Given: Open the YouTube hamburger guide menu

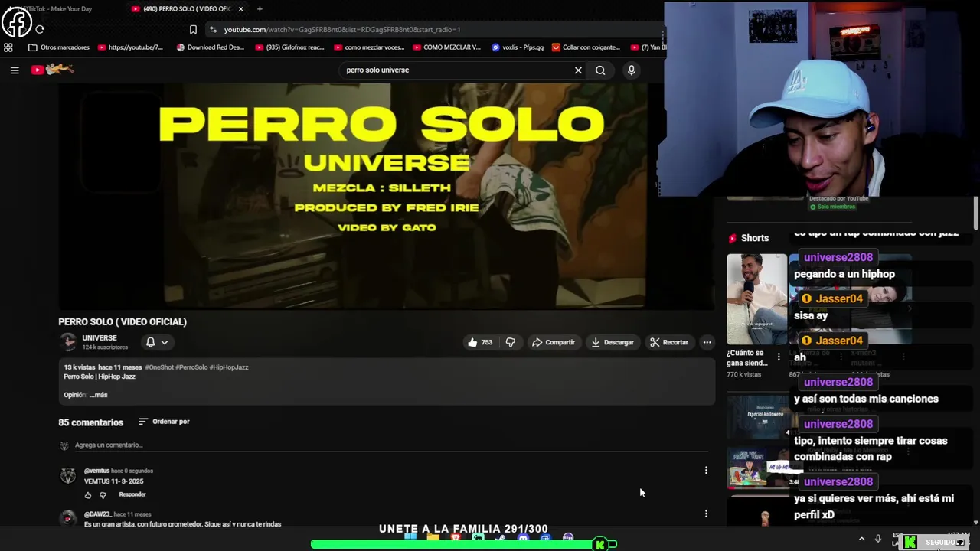Looking at the screenshot, I should [15, 70].
